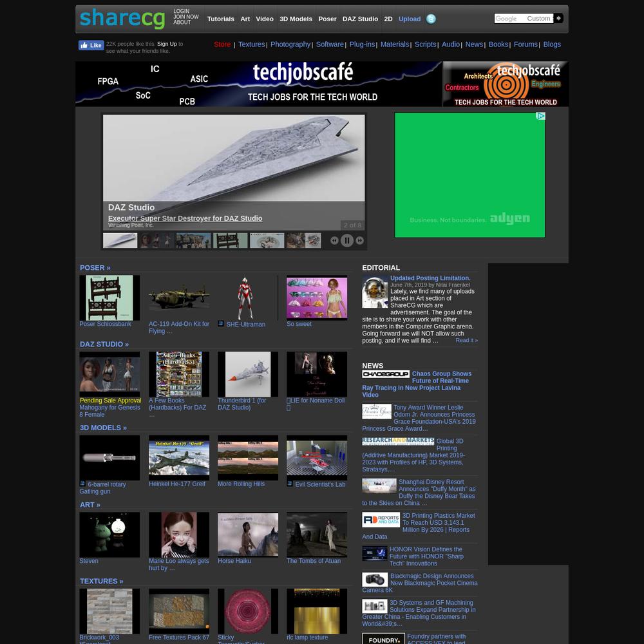Viewport: 644px width, 644px height.
Task: Open The Tombs of Atuan link
Action: 314,561
